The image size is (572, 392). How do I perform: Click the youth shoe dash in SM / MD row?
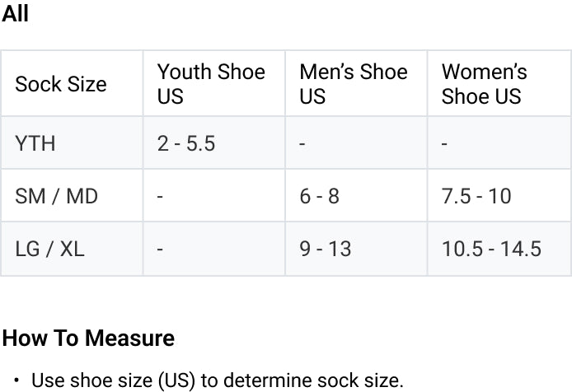(x=161, y=197)
